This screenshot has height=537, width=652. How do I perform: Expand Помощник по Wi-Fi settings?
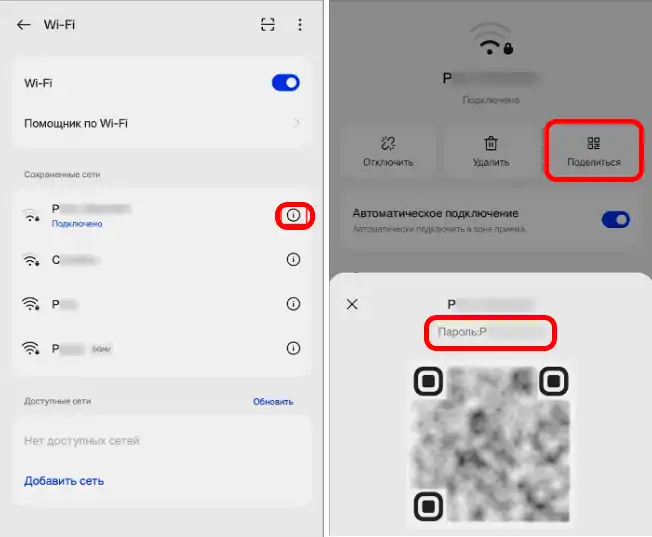pos(162,124)
